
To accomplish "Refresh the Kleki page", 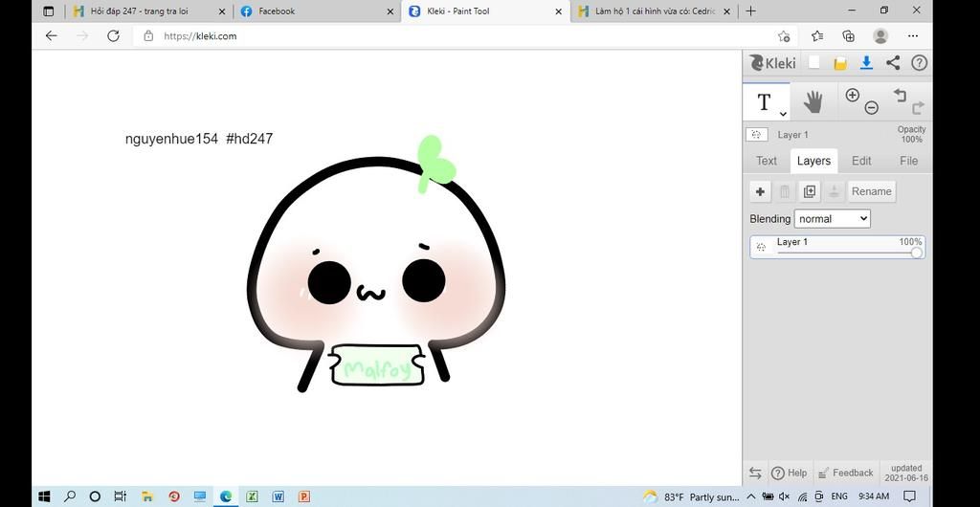I will click(x=113, y=36).
